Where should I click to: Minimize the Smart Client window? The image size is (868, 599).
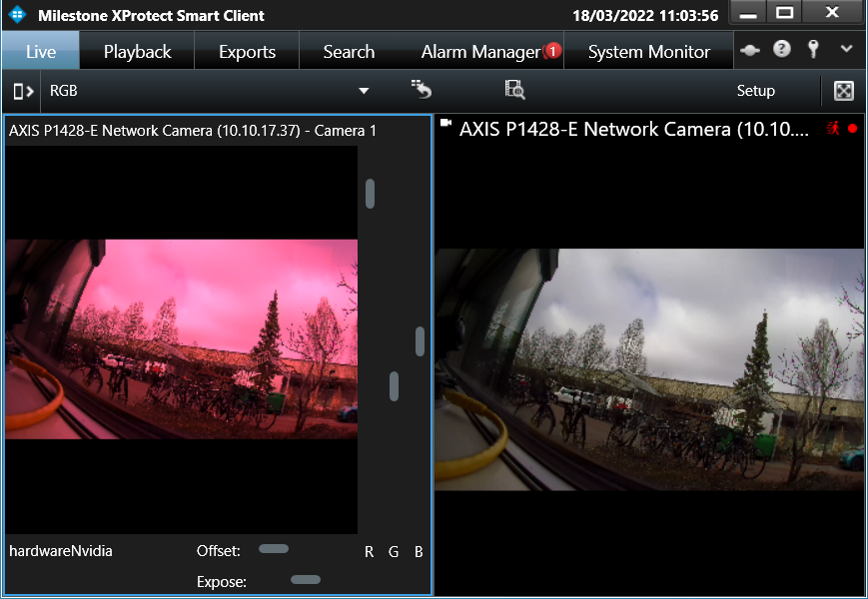pyautogui.click(x=748, y=13)
